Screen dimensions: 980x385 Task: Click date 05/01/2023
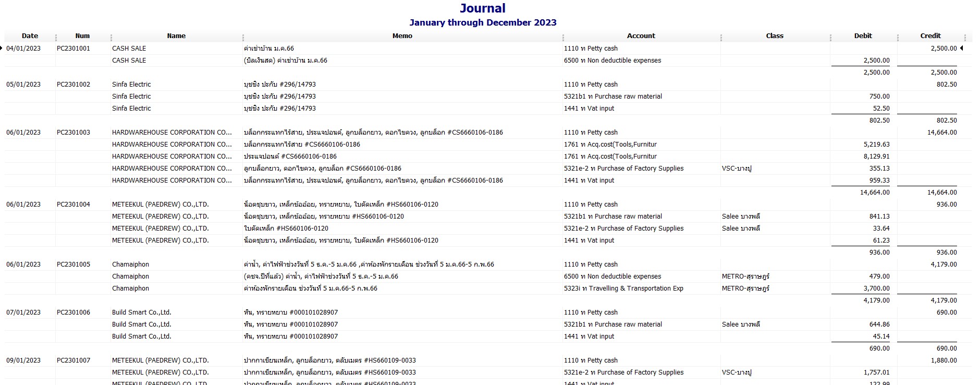pos(23,85)
